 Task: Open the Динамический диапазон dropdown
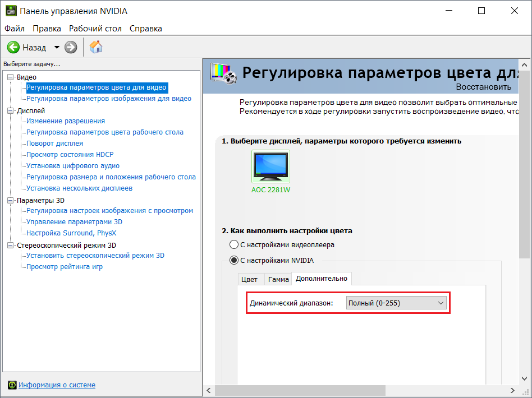(x=396, y=303)
